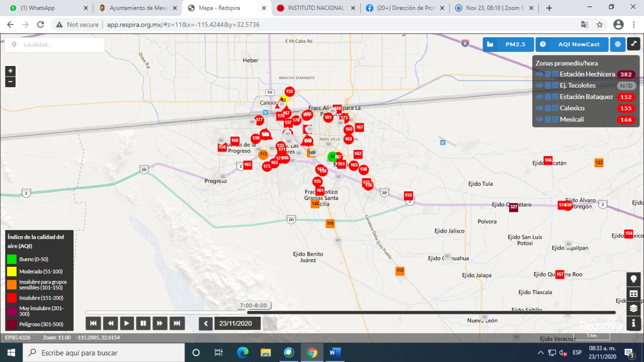Toggle fullscreen with the expand arrows button
Image resolution: width=644 pixels, height=362 pixels.
click(x=633, y=44)
